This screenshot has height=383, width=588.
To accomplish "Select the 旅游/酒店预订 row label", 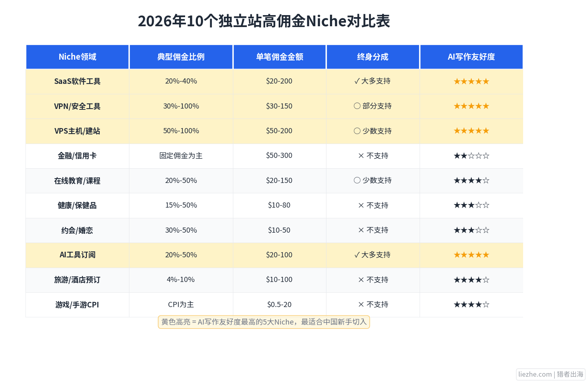I will (x=77, y=280).
